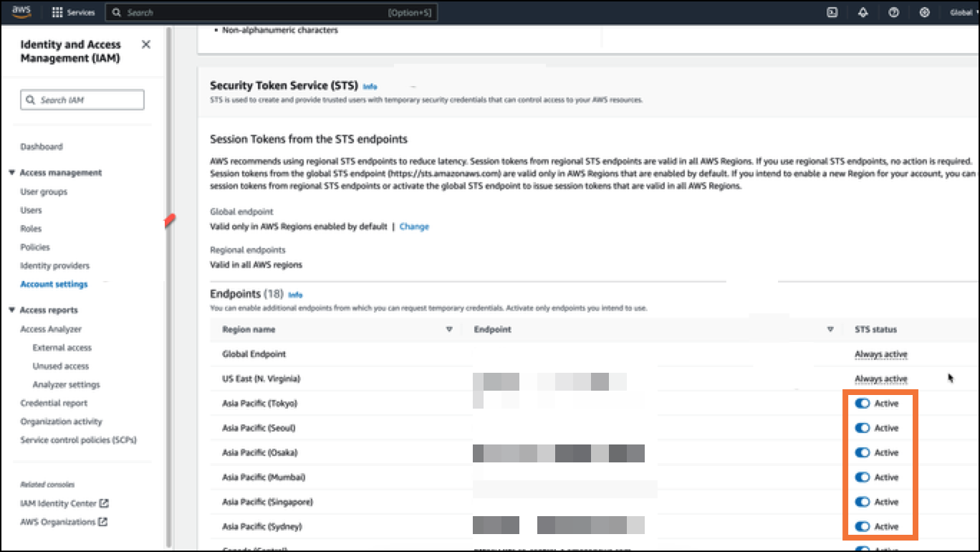Collapse the Access management section
The width and height of the screenshot is (980, 552).
pos(11,173)
